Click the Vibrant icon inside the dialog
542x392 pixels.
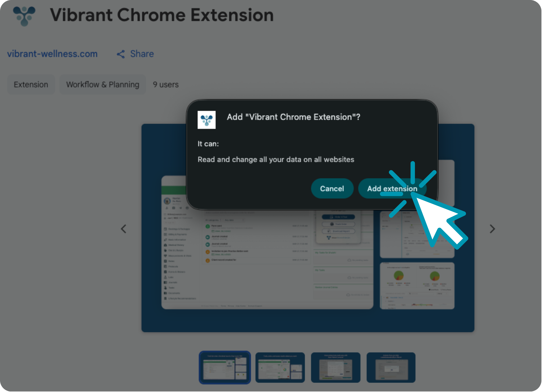207,120
